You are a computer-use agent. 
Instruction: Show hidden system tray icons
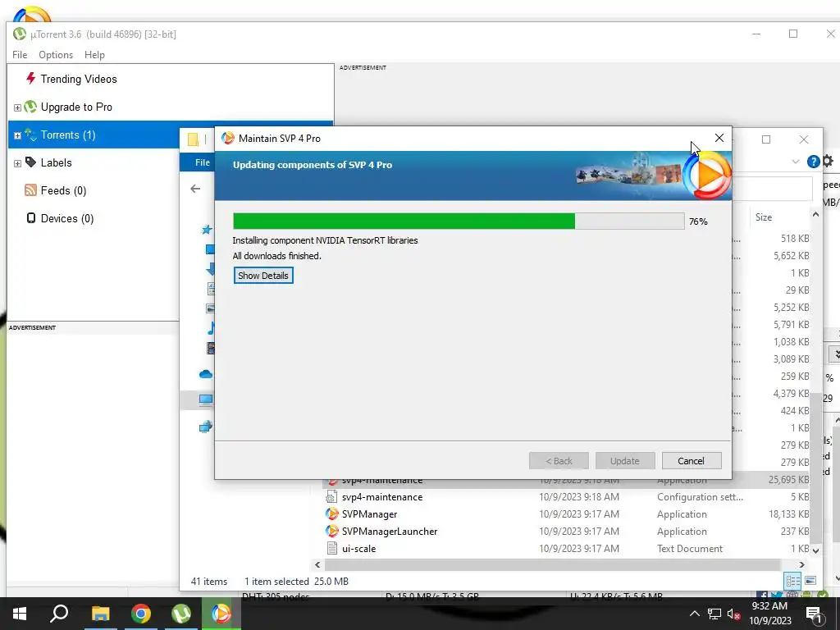pyautogui.click(x=694, y=614)
